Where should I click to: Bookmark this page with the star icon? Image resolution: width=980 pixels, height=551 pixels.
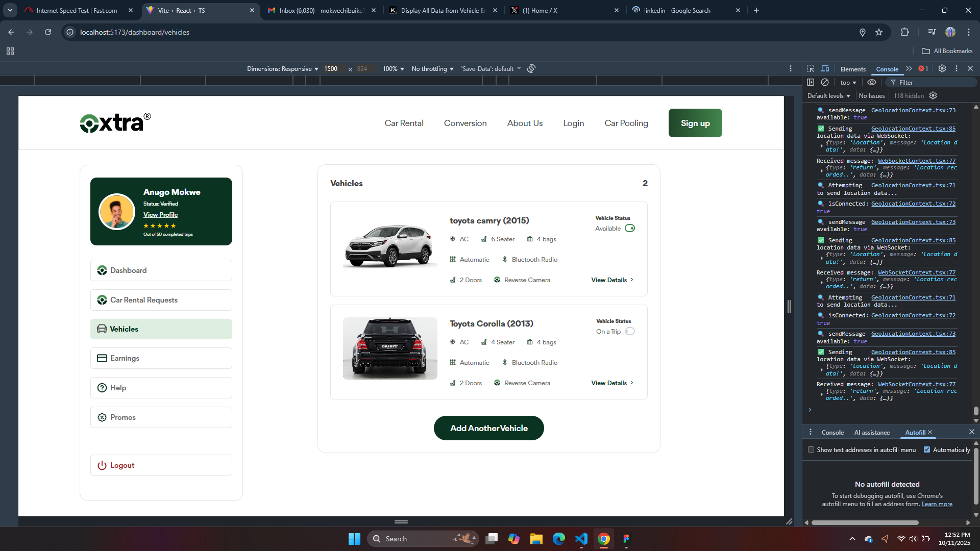tap(879, 32)
